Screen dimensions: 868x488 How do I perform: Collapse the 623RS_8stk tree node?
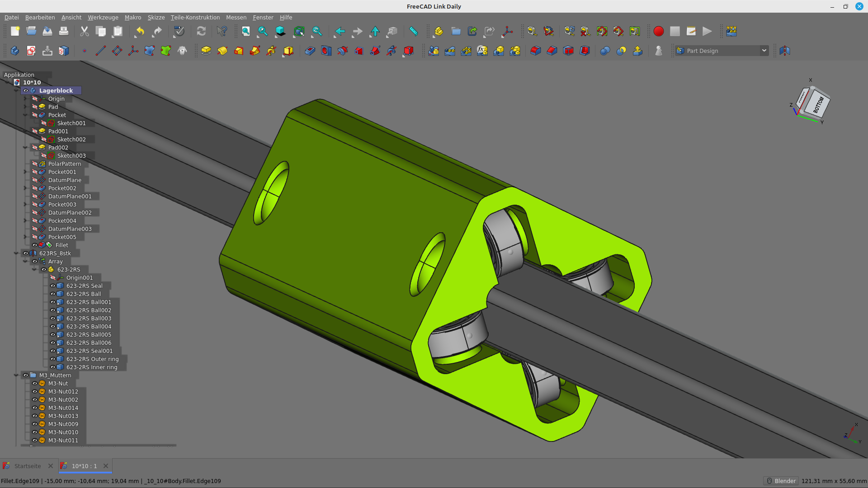pos(16,253)
